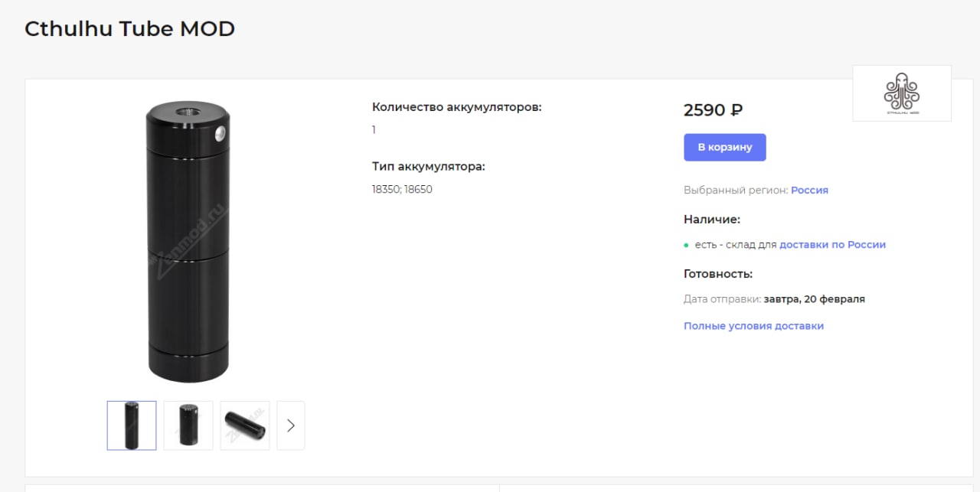Open the «Россия» region link

tap(809, 190)
